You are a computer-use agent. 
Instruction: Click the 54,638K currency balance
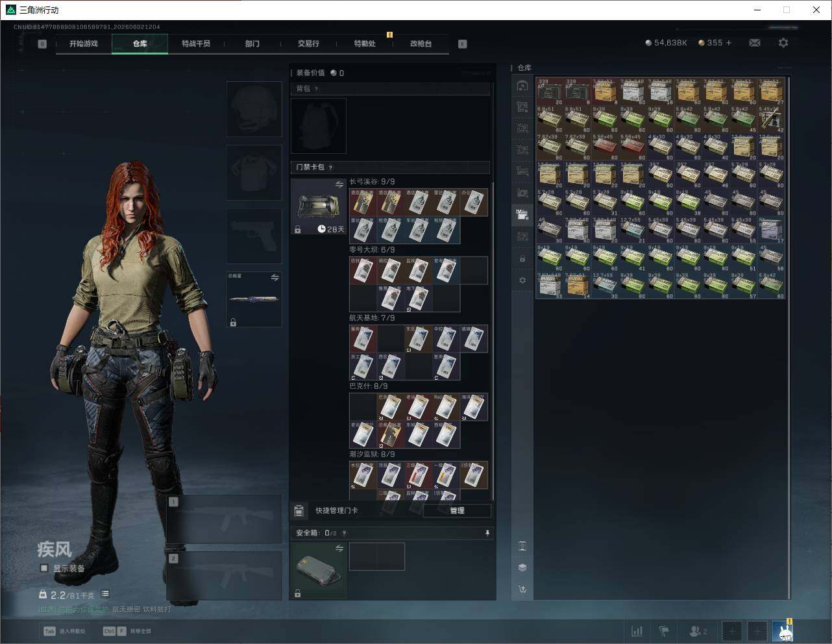(667, 43)
